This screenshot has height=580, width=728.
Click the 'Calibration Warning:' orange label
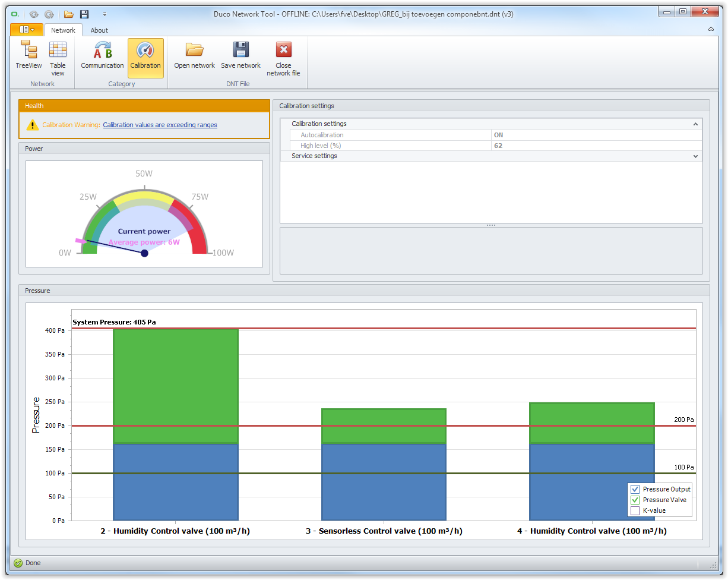(x=71, y=125)
